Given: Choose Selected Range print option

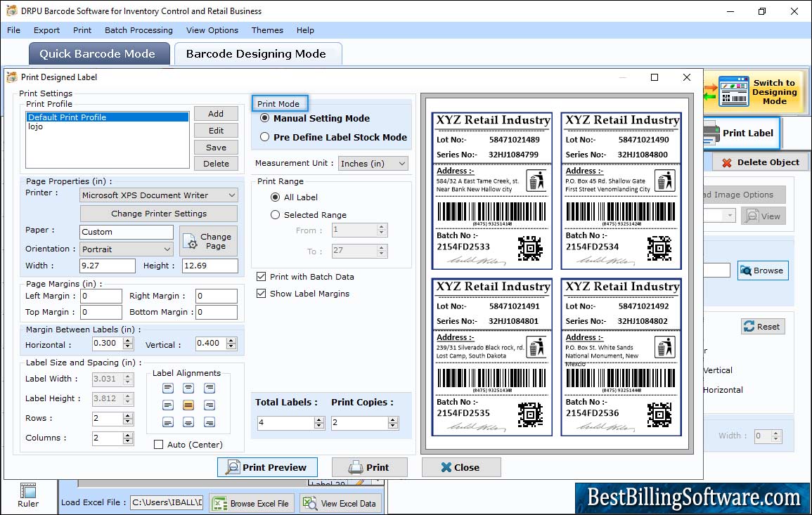Looking at the screenshot, I should (x=275, y=215).
